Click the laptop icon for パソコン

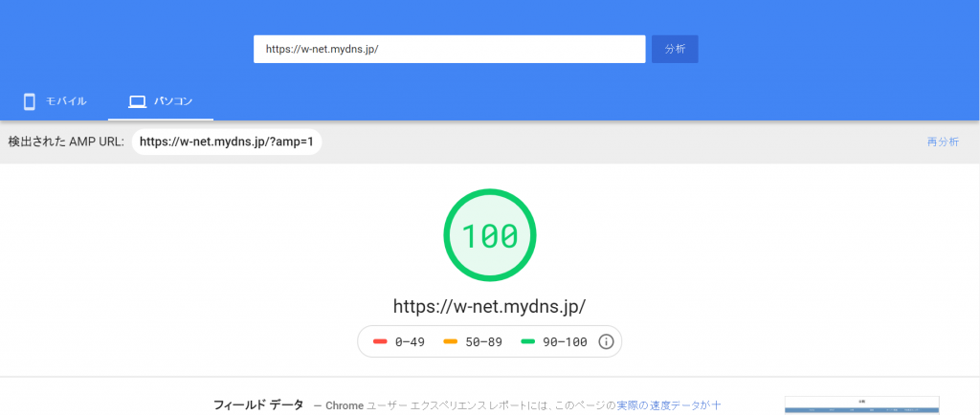(x=137, y=101)
